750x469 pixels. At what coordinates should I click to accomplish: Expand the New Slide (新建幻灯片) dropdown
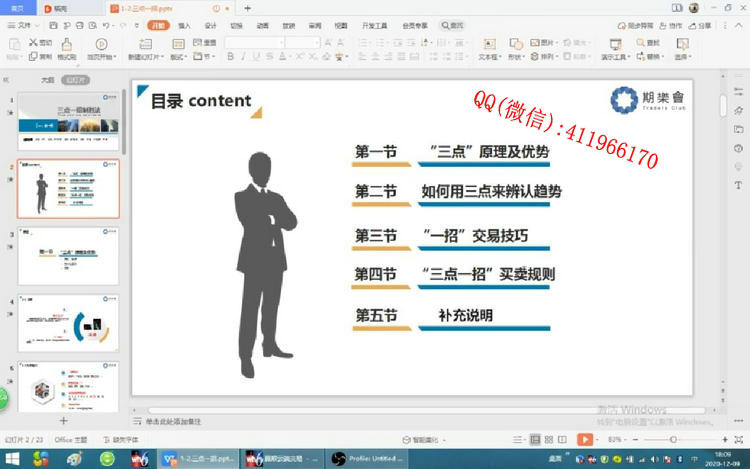coord(147,58)
